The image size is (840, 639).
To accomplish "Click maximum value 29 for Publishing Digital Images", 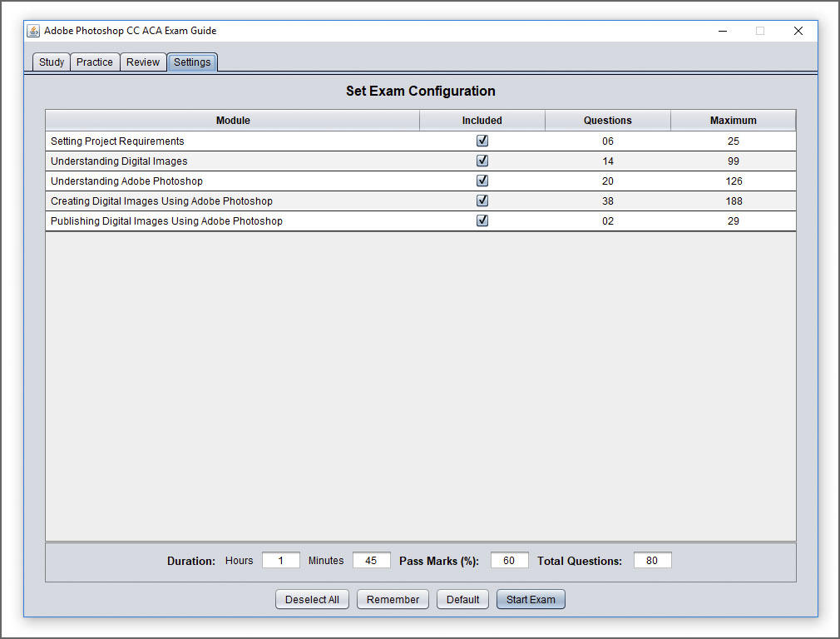I will point(734,220).
